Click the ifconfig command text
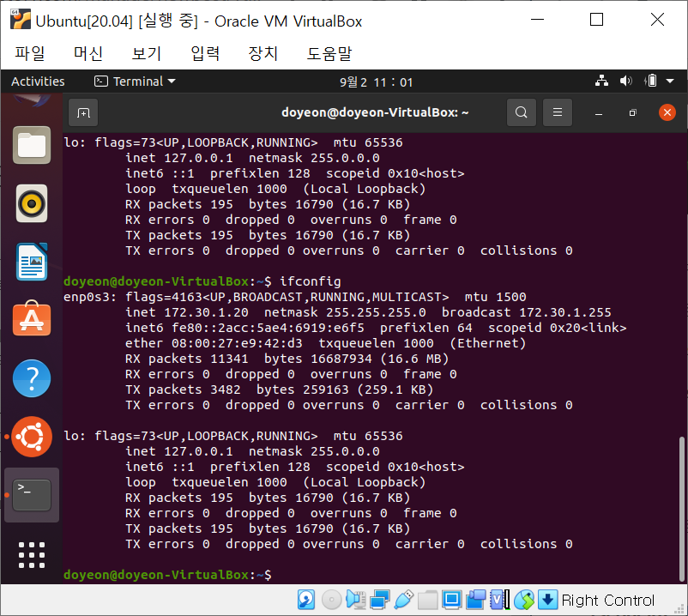The width and height of the screenshot is (688, 616). pos(311,281)
